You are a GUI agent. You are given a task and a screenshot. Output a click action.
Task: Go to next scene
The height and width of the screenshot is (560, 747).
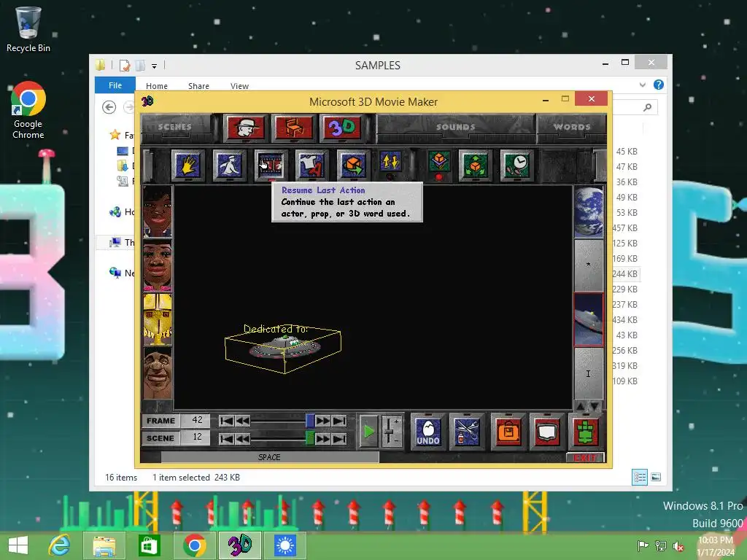[x=322, y=438]
